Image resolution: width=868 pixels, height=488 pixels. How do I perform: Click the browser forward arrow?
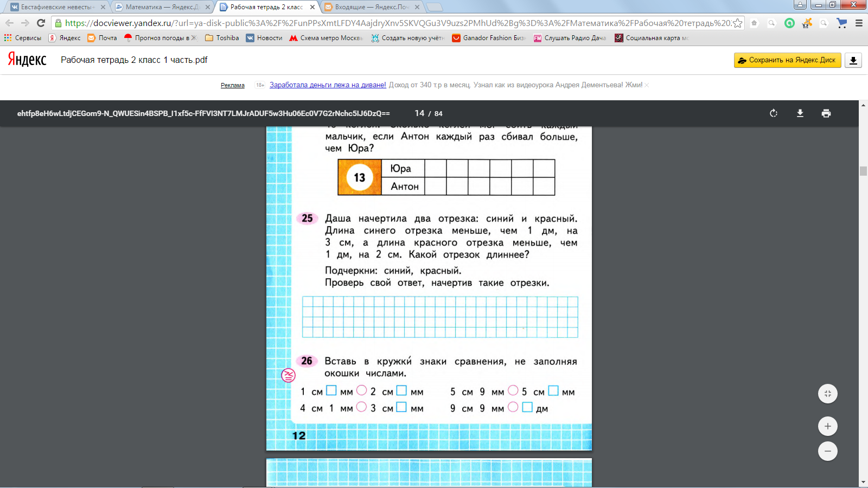(25, 23)
